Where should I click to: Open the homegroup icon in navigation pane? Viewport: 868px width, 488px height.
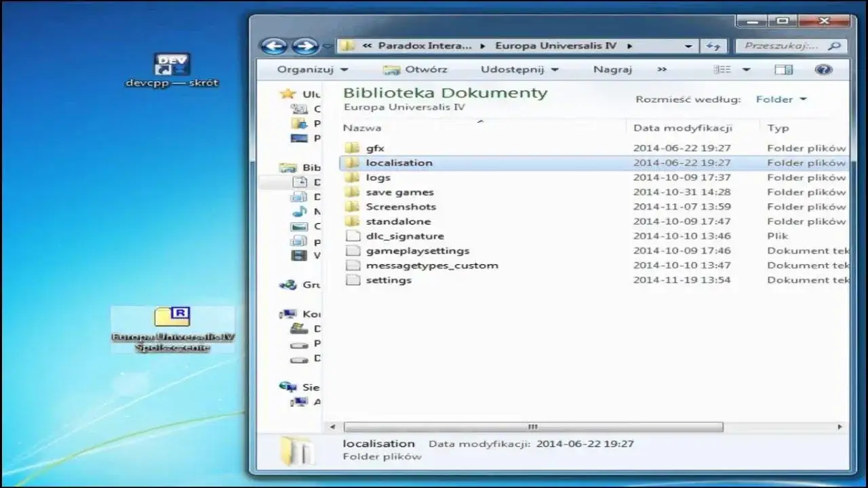(288, 285)
